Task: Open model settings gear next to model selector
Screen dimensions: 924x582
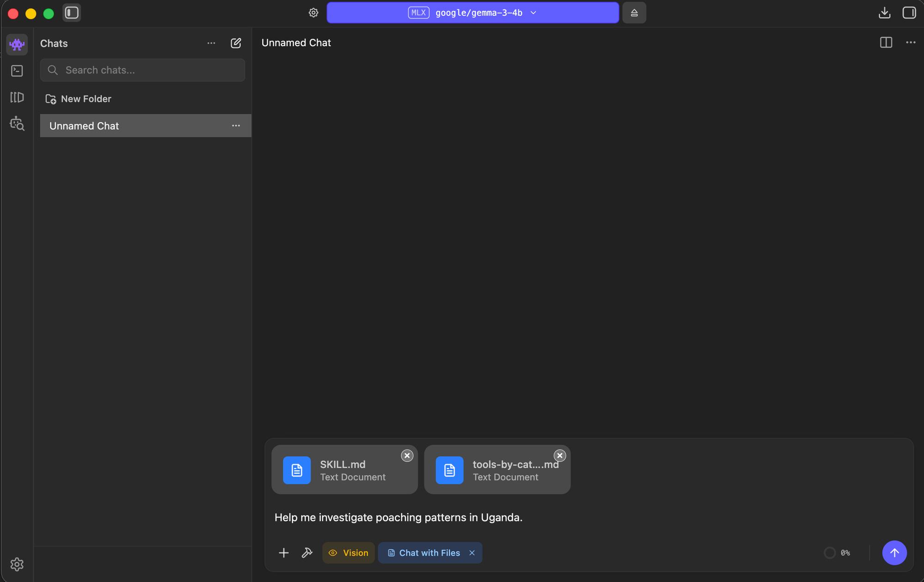Action: pyautogui.click(x=313, y=13)
